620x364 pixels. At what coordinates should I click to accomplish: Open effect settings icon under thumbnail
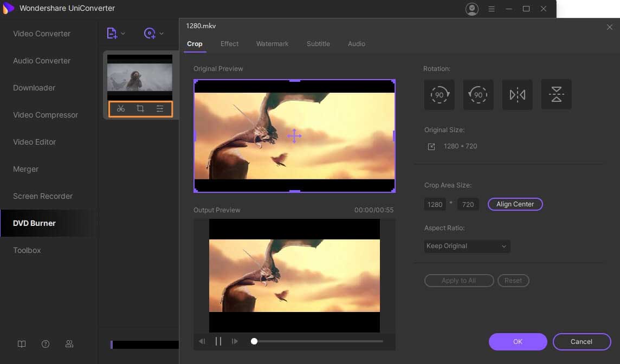(x=160, y=109)
